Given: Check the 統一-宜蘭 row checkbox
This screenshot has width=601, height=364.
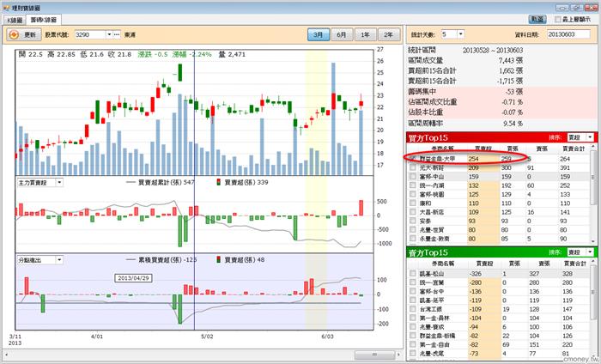Looking at the screenshot, I should point(413,282).
